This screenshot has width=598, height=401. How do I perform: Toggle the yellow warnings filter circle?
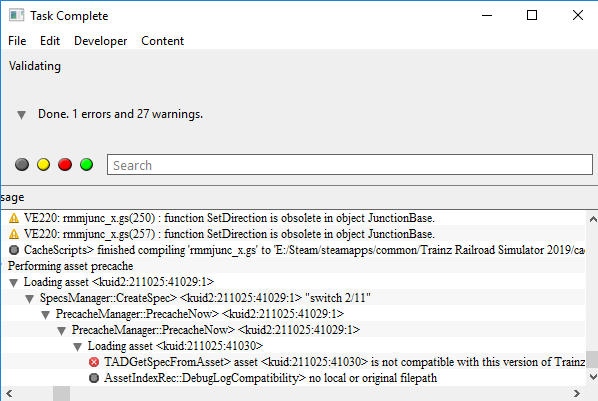click(x=43, y=165)
